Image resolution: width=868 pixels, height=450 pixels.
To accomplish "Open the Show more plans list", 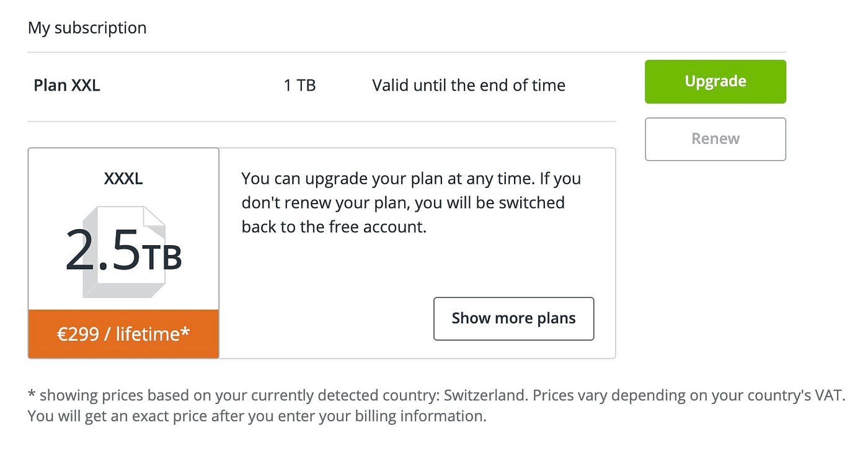I will (513, 318).
